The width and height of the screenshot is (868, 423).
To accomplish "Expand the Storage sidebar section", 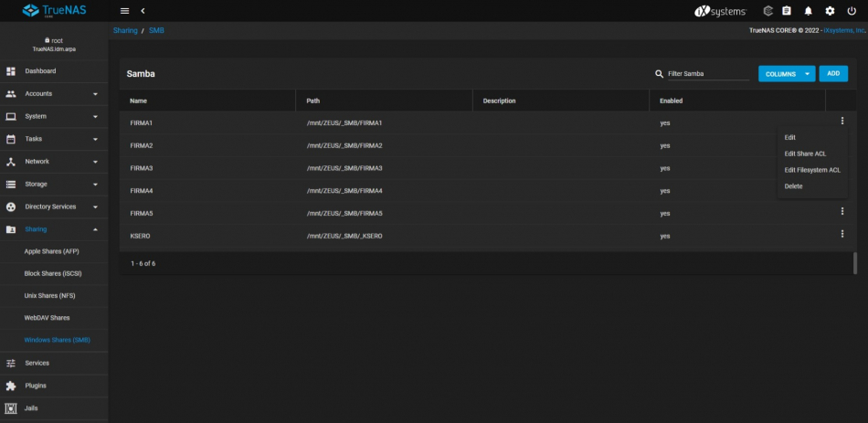I will [x=54, y=185].
